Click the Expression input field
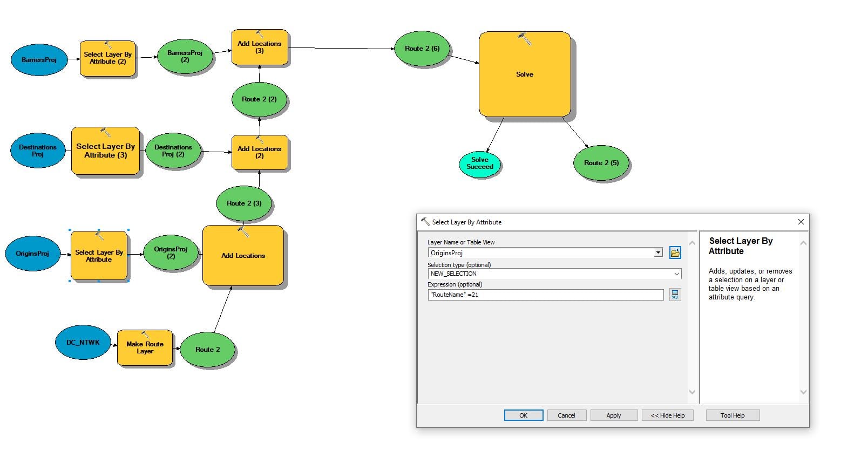This screenshot has width=868, height=471. 545,295
